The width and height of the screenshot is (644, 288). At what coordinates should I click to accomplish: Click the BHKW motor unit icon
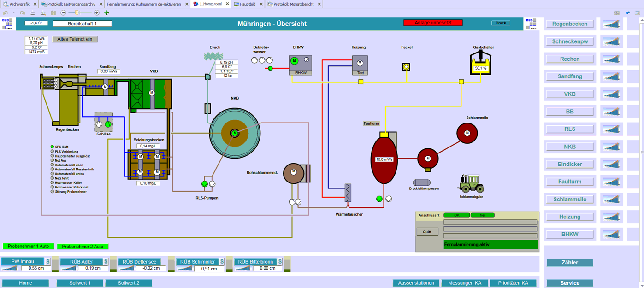pyautogui.click(x=300, y=64)
